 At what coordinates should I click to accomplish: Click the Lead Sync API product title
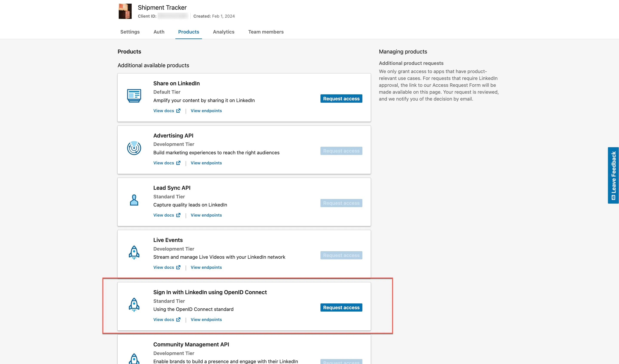click(x=172, y=188)
